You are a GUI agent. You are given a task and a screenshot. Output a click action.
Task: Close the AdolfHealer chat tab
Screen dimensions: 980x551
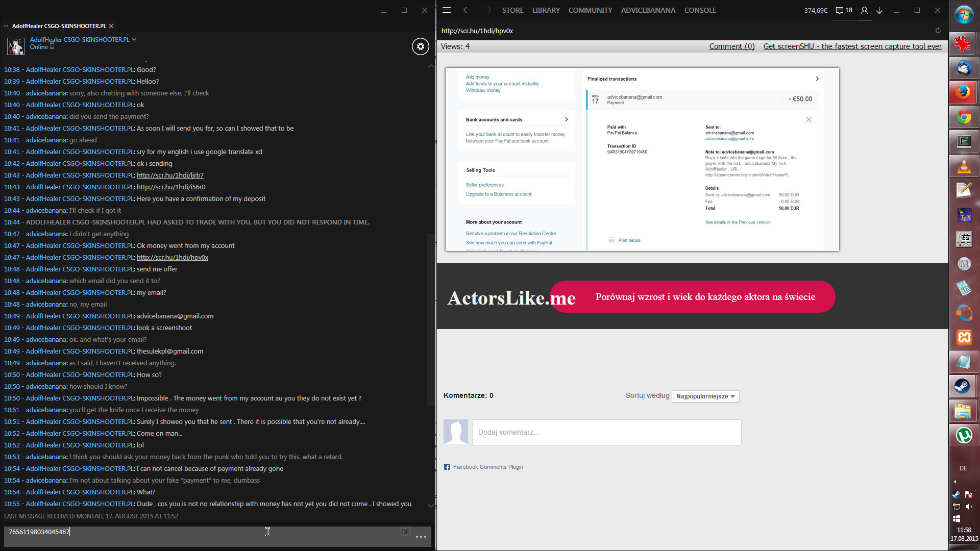111,26
